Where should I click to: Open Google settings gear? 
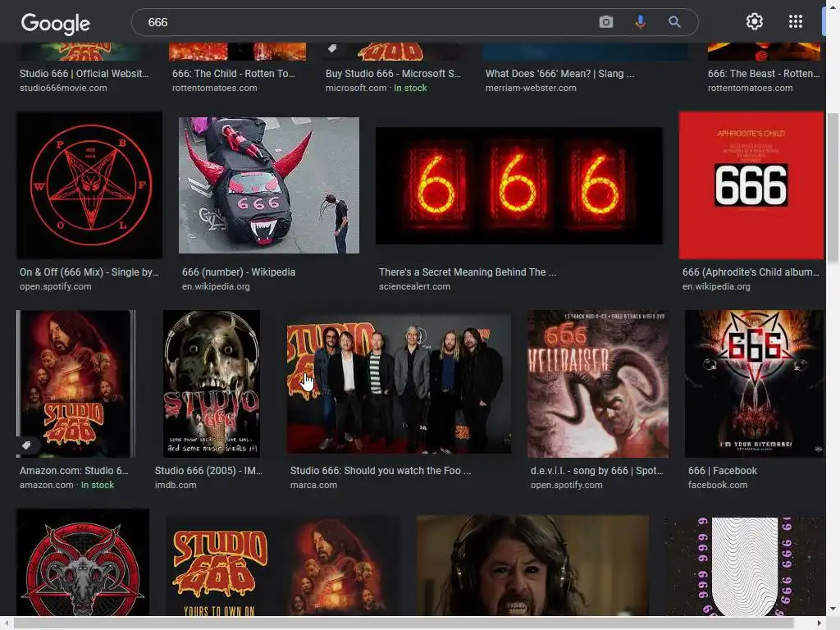[x=755, y=21]
